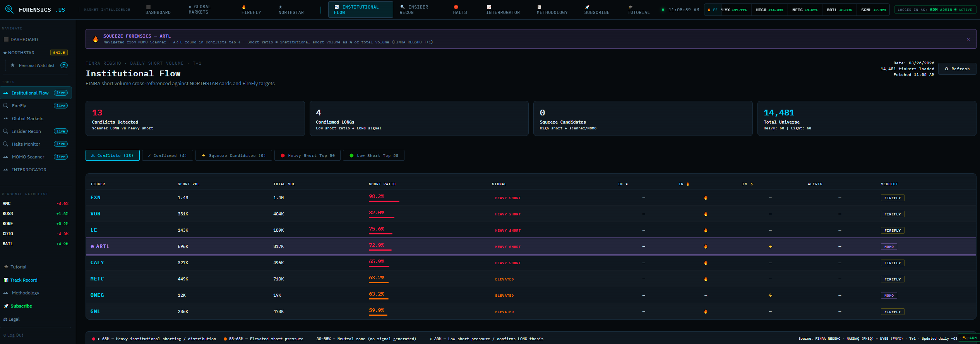Show the Heavy Short Top 50 list
Viewport: 980px width, 344px height.
(x=307, y=156)
